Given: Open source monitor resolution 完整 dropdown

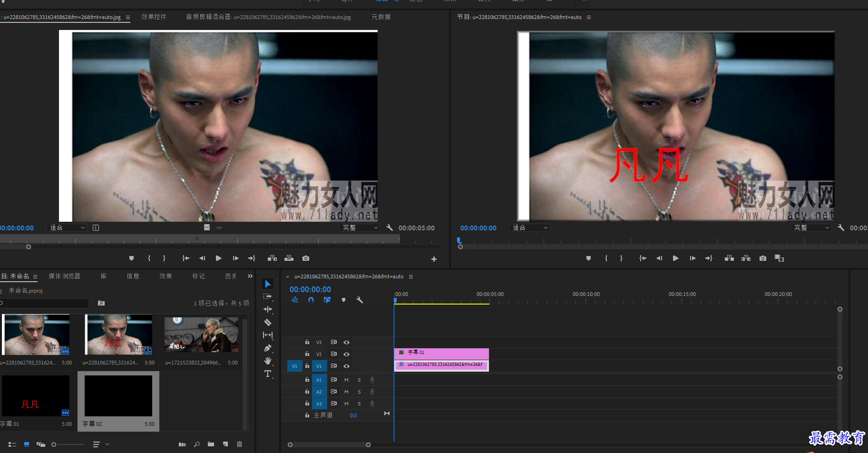Looking at the screenshot, I should (x=360, y=228).
